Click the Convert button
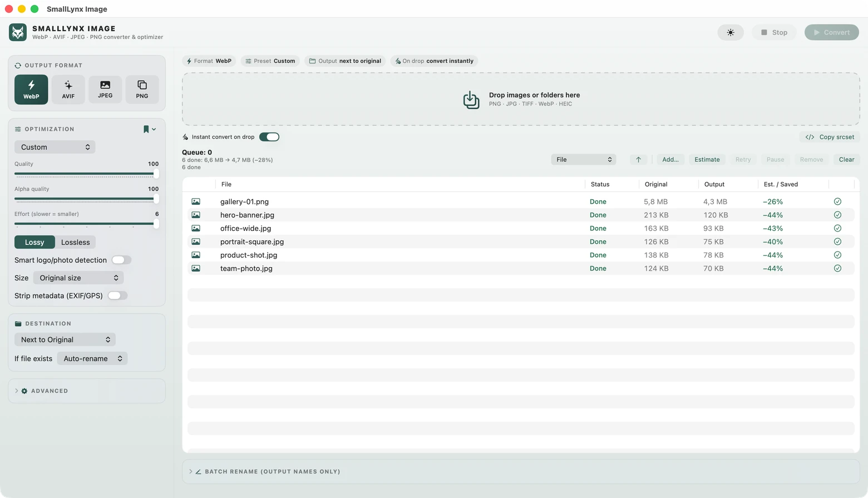 click(832, 32)
